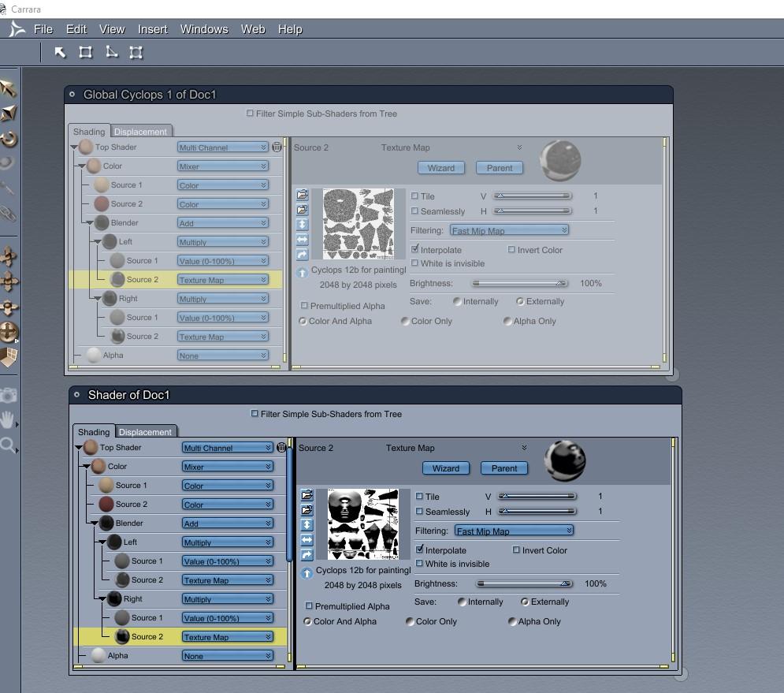The height and width of the screenshot is (693, 784).
Task: Toggle Filter Simple Sub-Shaders in Global Cyclops panel
Action: 250,113
